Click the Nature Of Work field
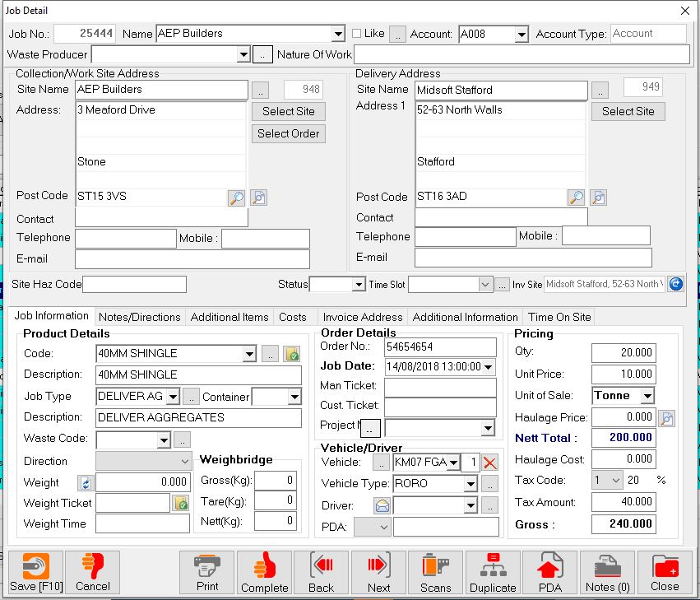This screenshot has width=700, height=600. coord(522,54)
